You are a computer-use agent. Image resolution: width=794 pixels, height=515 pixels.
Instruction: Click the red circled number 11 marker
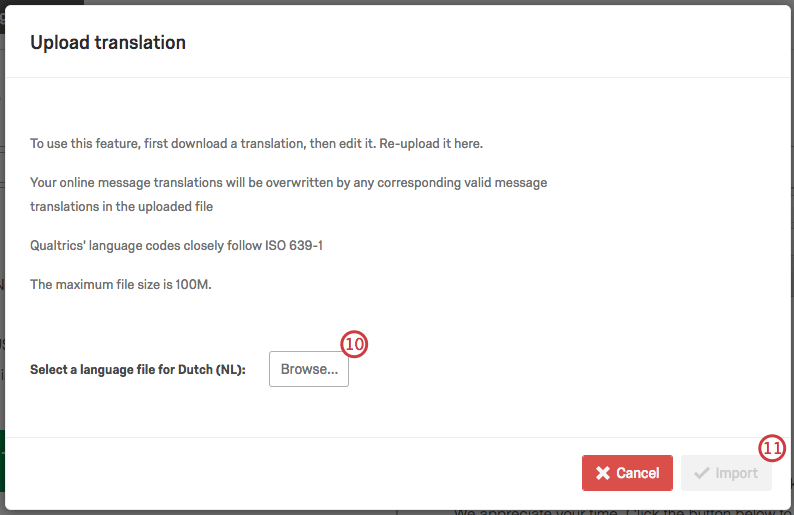click(772, 448)
